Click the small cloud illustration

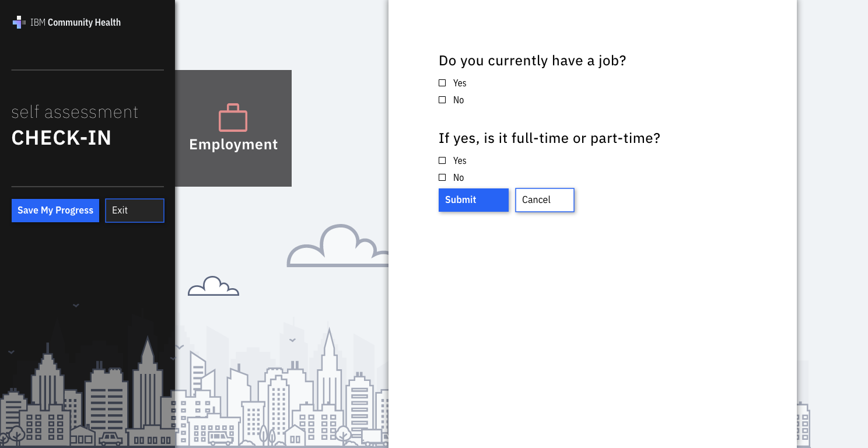point(213,286)
